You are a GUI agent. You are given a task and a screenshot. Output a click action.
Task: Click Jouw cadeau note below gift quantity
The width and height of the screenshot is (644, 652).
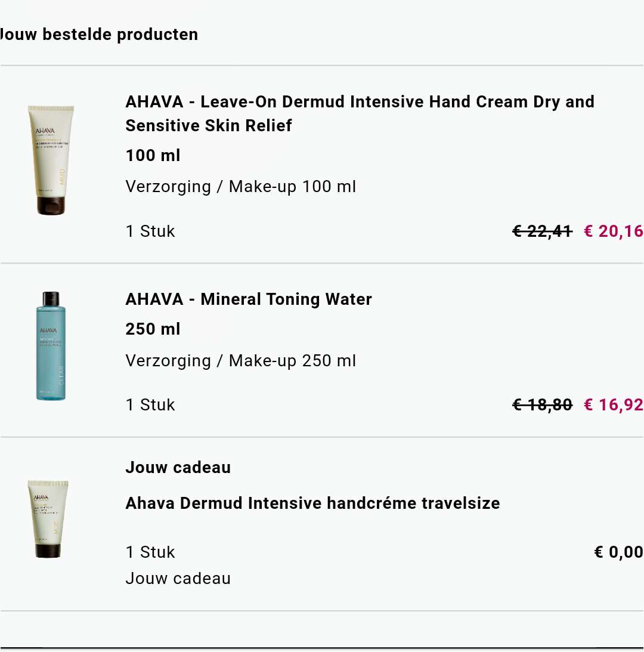pyautogui.click(x=178, y=579)
